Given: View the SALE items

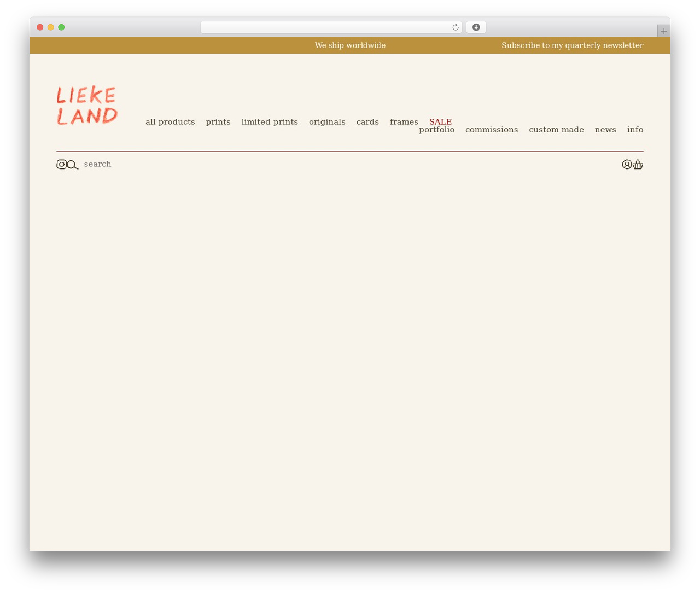Looking at the screenshot, I should [440, 121].
